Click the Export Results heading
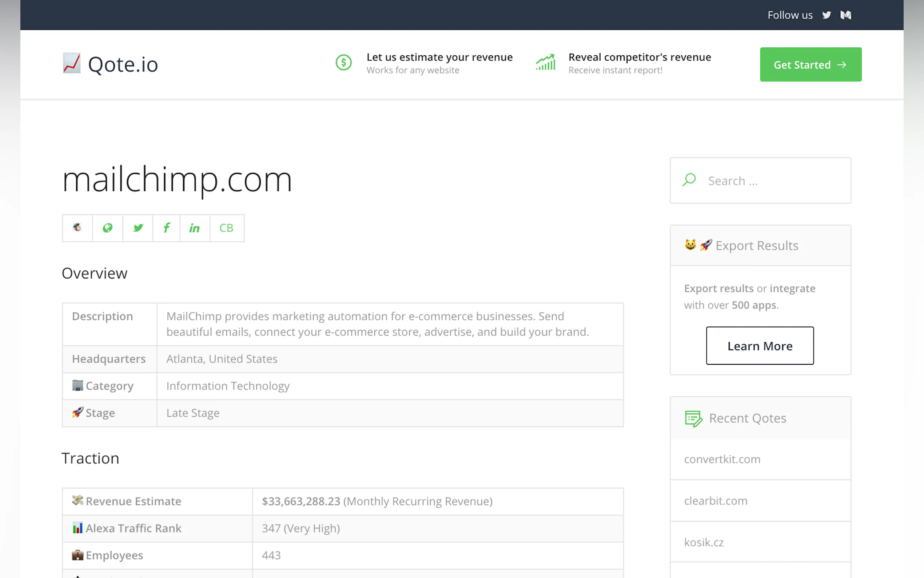 click(757, 245)
